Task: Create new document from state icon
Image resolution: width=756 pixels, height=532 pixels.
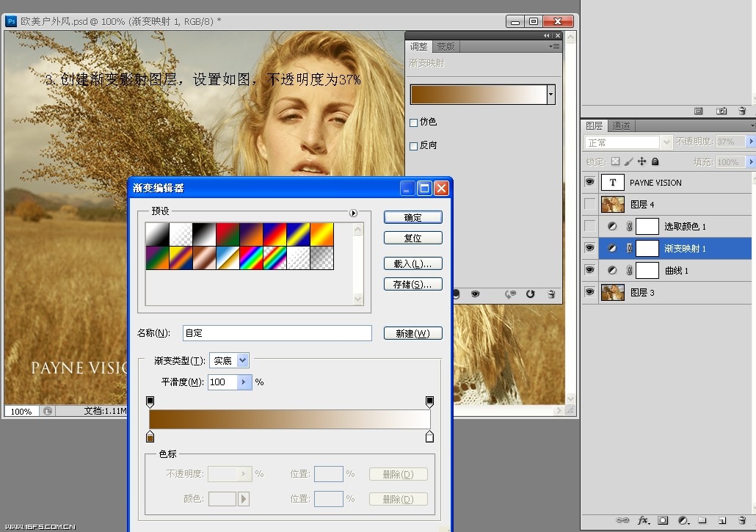Action: [698, 111]
